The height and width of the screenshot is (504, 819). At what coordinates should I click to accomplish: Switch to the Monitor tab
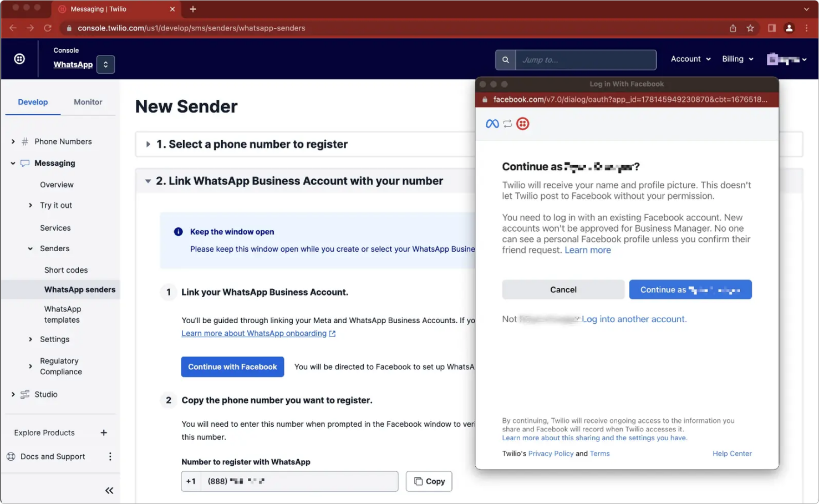[88, 102]
